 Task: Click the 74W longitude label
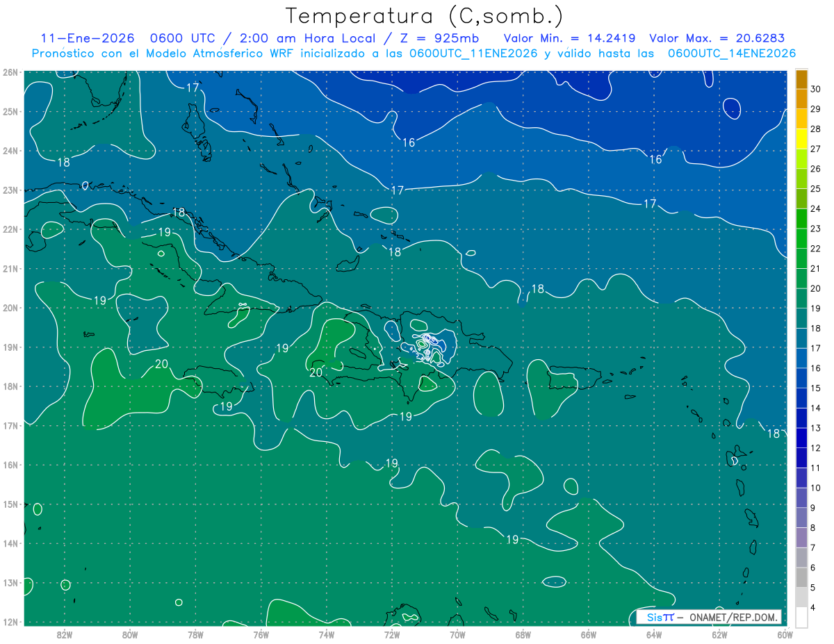(x=327, y=634)
